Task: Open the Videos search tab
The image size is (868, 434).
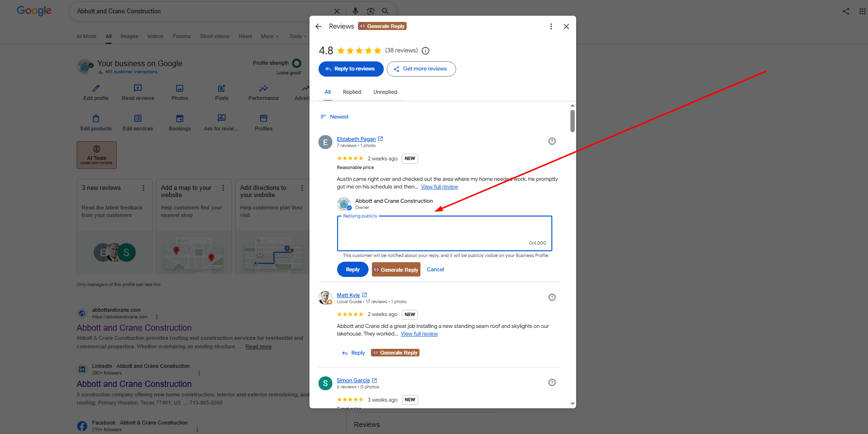Action: pos(155,37)
